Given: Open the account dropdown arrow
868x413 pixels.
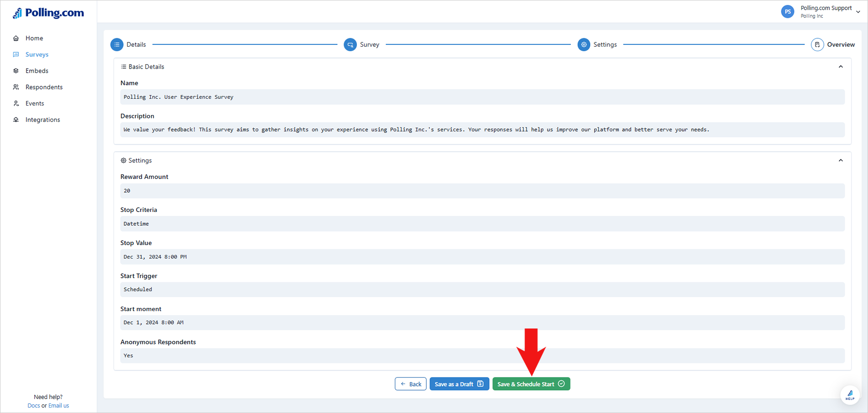Looking at the screenshot, I should pos(858,12).
